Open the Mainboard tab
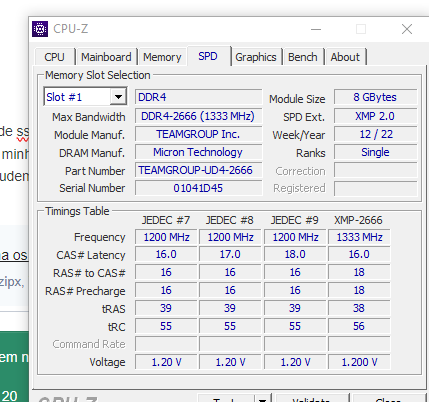 point(106,57)
